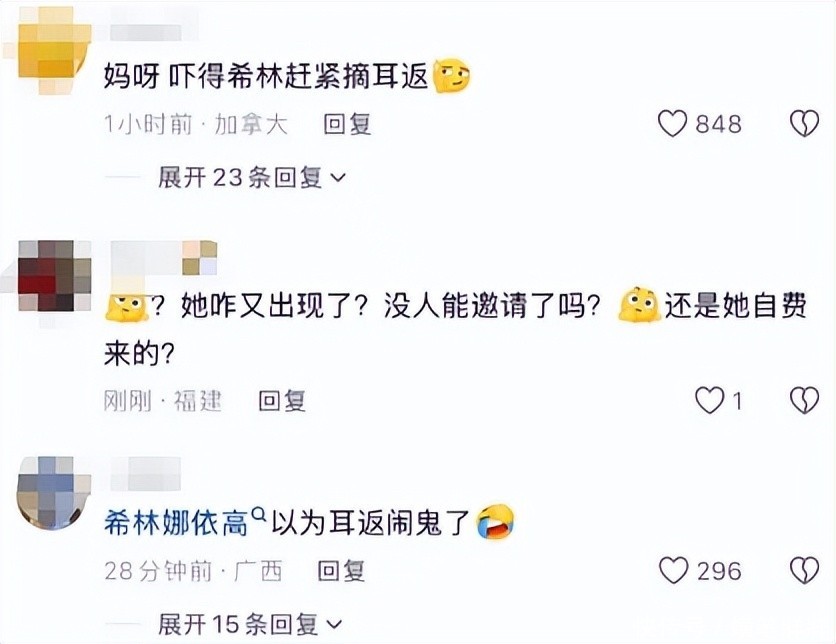Open the blue pixelated avatar profile
The width and height of the screenshot is (836, 644).
[54, 492]
